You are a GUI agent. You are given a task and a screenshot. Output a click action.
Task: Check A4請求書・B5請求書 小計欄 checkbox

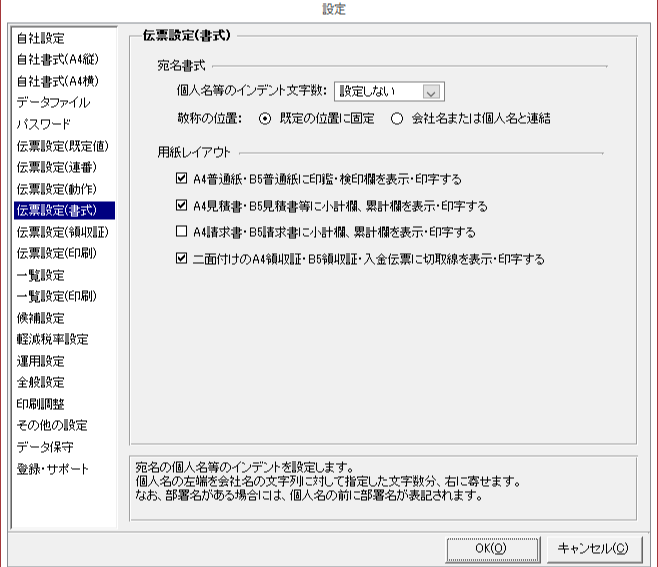tap(181, 231)
